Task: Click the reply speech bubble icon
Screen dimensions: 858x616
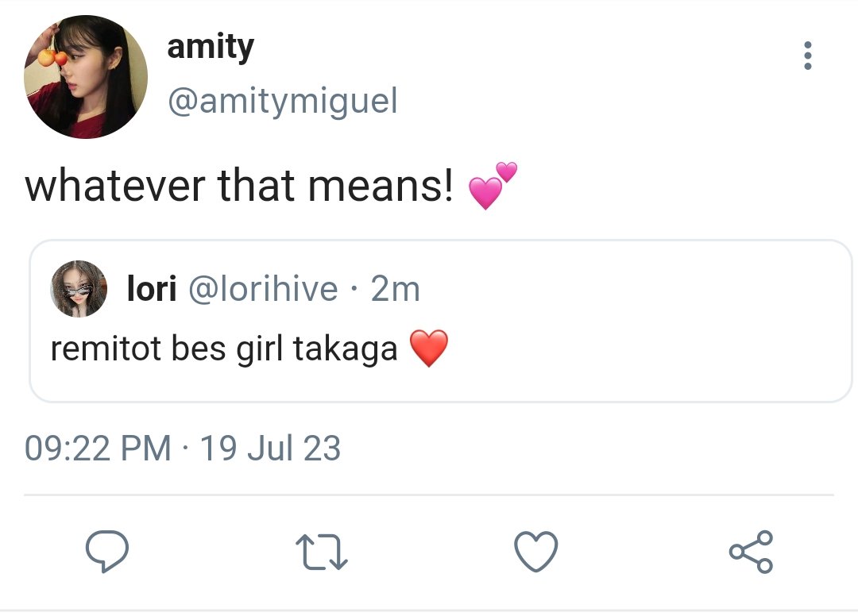Action: [x=107, y=551]
